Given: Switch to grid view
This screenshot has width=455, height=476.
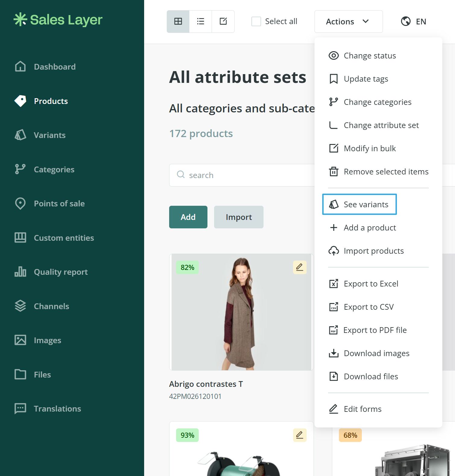Looking at the screenshot, I should tap(178, 21).
